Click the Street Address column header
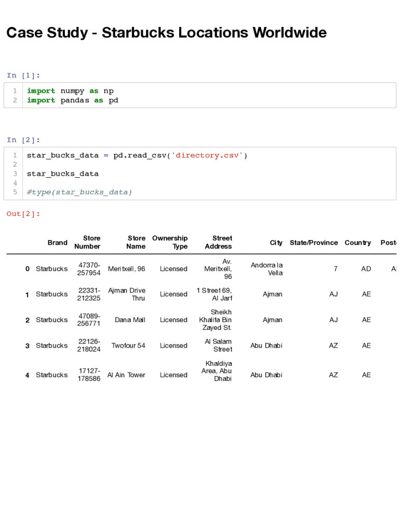 tap(219, 242)
